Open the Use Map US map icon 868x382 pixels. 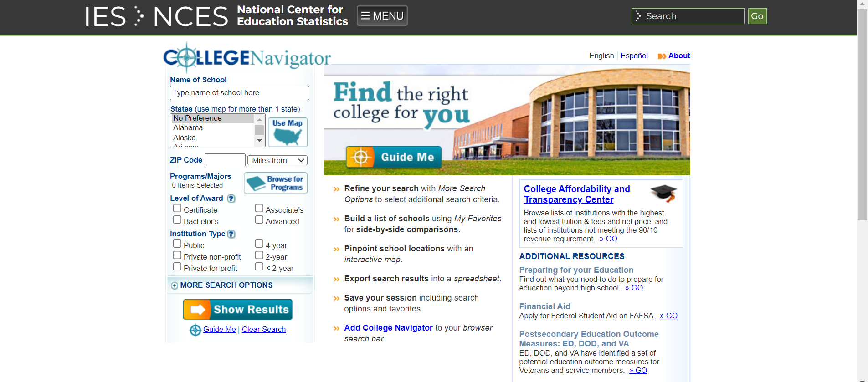pos(288,132)
